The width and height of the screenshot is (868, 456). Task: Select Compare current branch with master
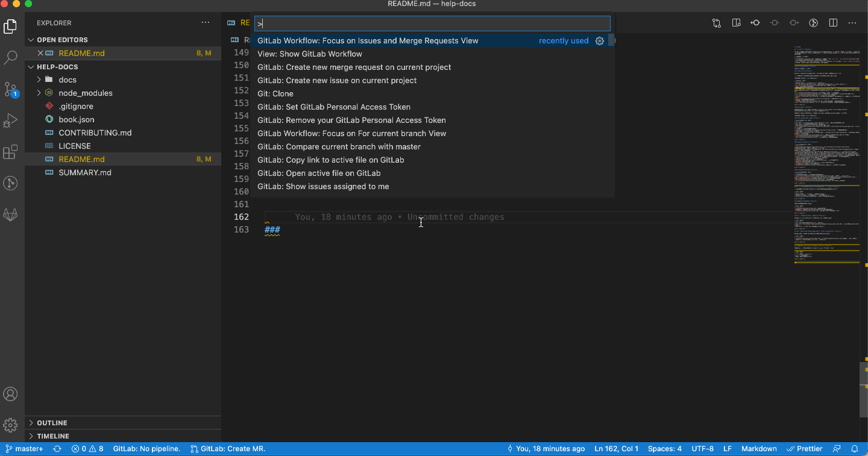[x=432, y=147]
